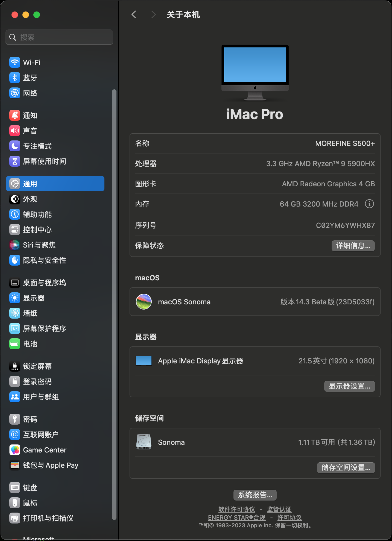Click the 1.11 TB可用 storage text
The image size is (392, 541).
[x=337, y=442]
